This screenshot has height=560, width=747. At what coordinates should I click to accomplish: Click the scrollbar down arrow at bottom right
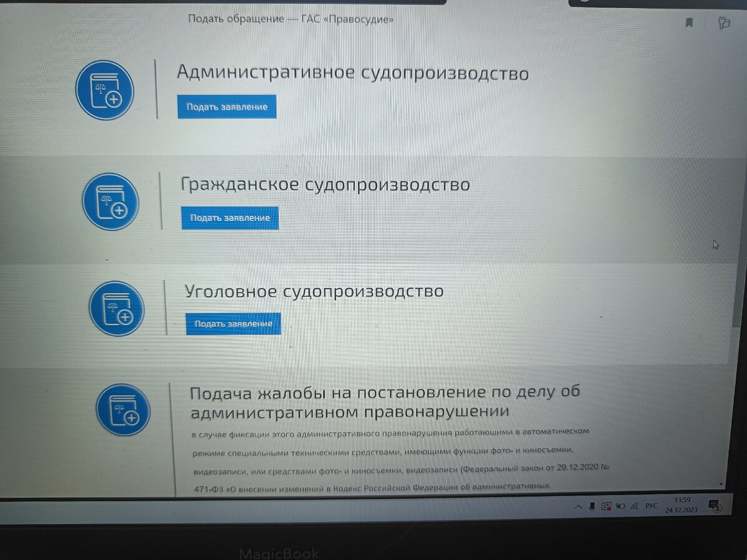[721, 483]
